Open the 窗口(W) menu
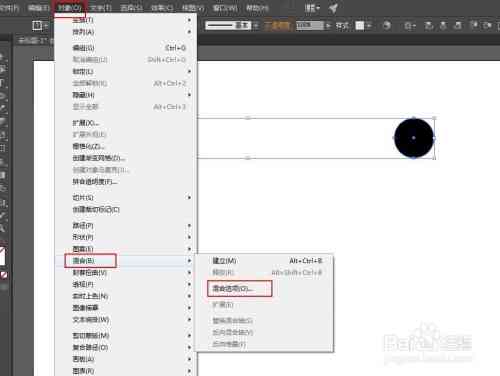The width and height of the screenshot is (500, 376). tap(225, 8)
